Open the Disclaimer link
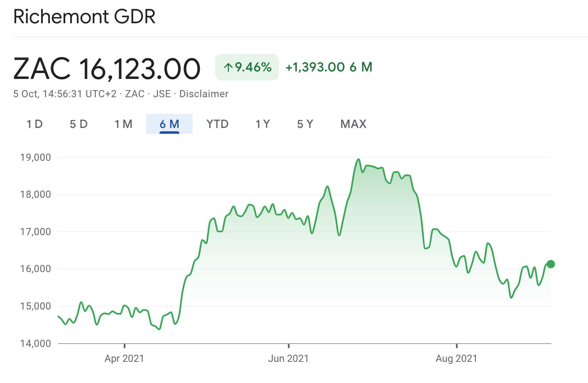 click(x=203, y=94)
